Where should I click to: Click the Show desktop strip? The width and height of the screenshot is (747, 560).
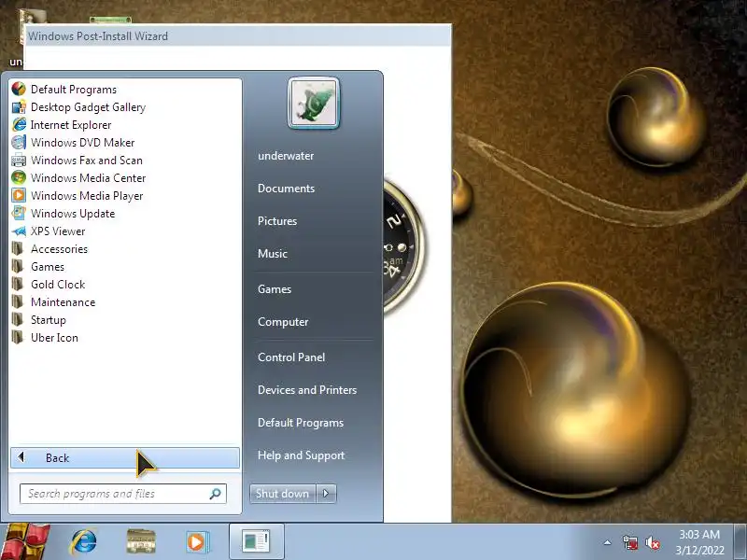click(740, 542)
